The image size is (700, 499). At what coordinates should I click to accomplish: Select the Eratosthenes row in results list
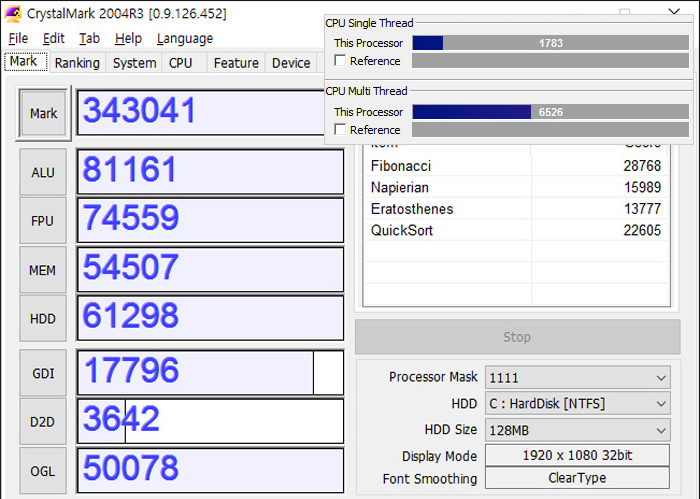(516, 209)
